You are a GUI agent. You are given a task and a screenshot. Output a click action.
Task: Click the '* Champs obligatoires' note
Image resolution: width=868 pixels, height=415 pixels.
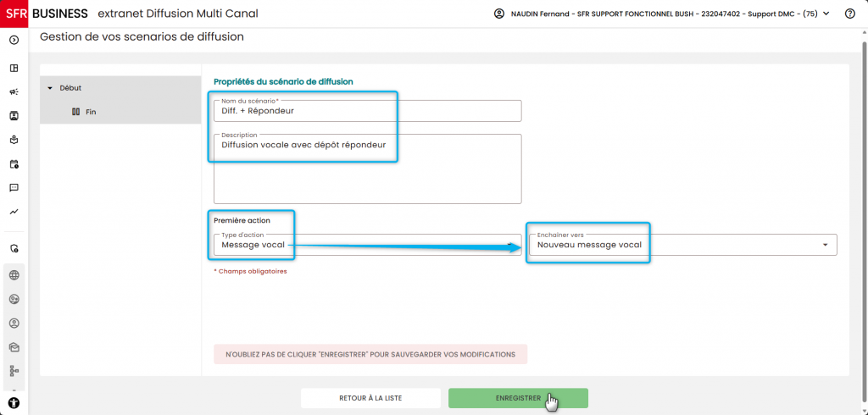click(250, 272)
